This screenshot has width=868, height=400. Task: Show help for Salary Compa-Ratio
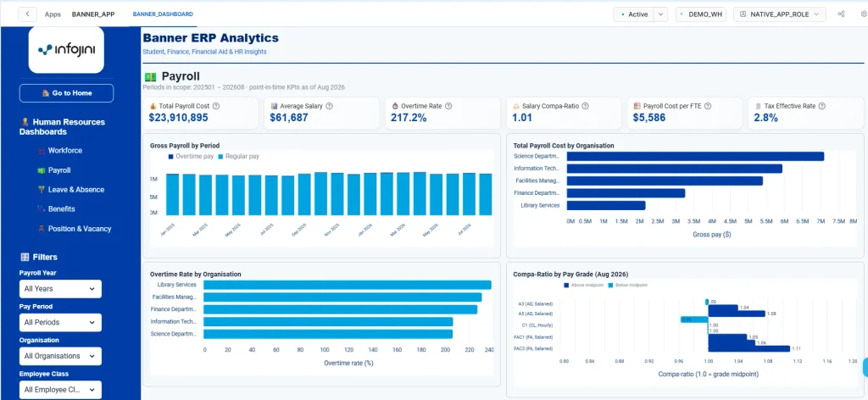[x=585, y=106]
